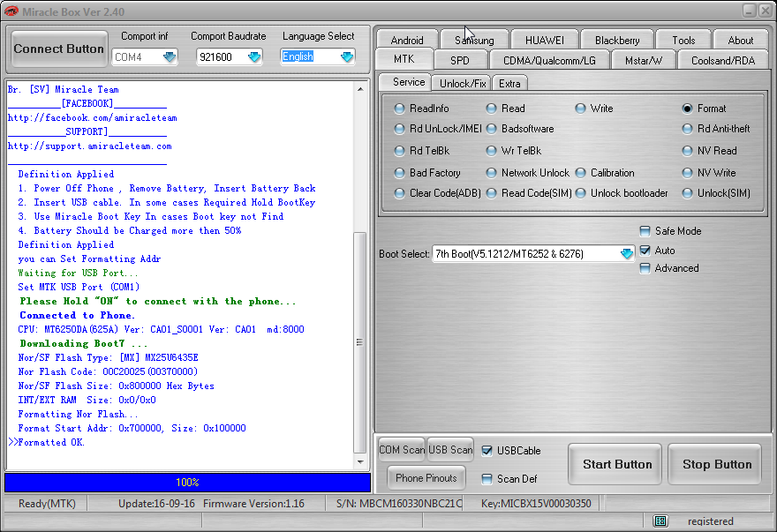Choose Bad Factory radio option
The height and width of the screenshot is (532, 777).
click(x=427, y=173)
